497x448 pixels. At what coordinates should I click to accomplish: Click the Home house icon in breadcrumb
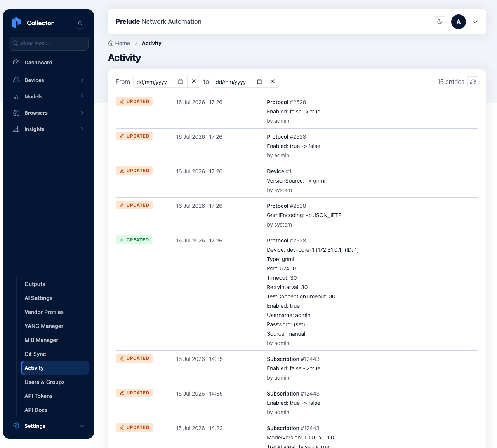pyautogui.click(x=111, y=43)
